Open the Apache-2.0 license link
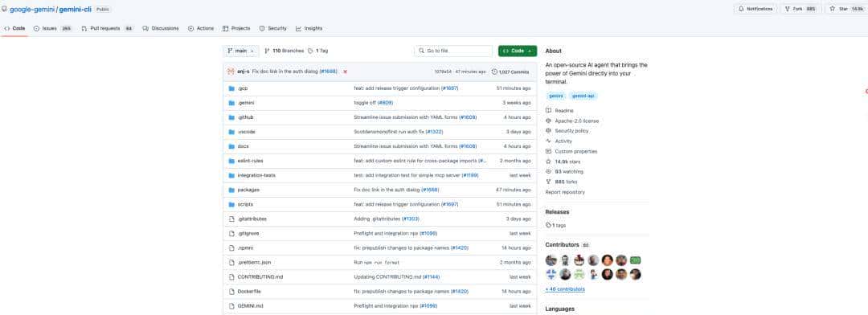Viewport: 868px width, 315px height. [x=572, y=121]
